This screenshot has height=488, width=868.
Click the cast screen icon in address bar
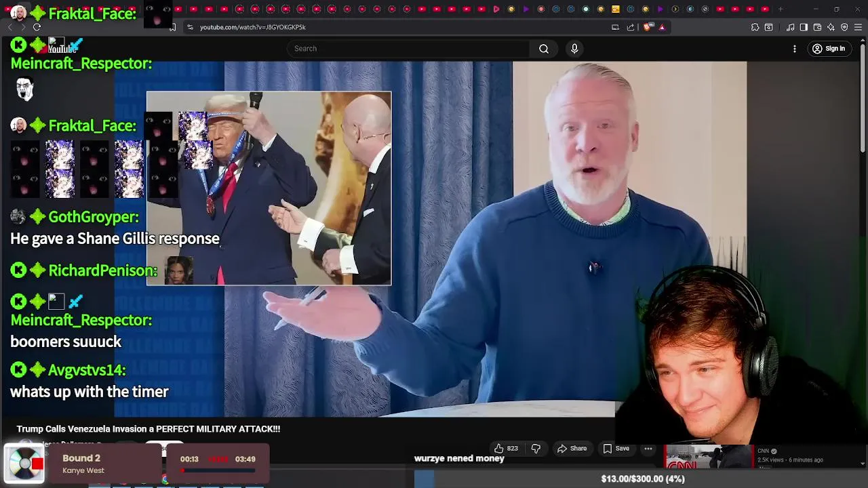tap(615, 27)
